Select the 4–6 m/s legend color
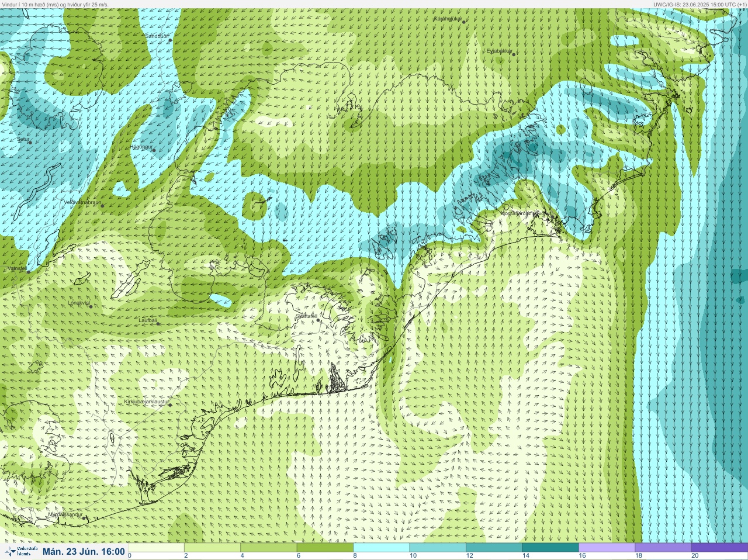This screenshot has height=560, width=748. point(269,547)
